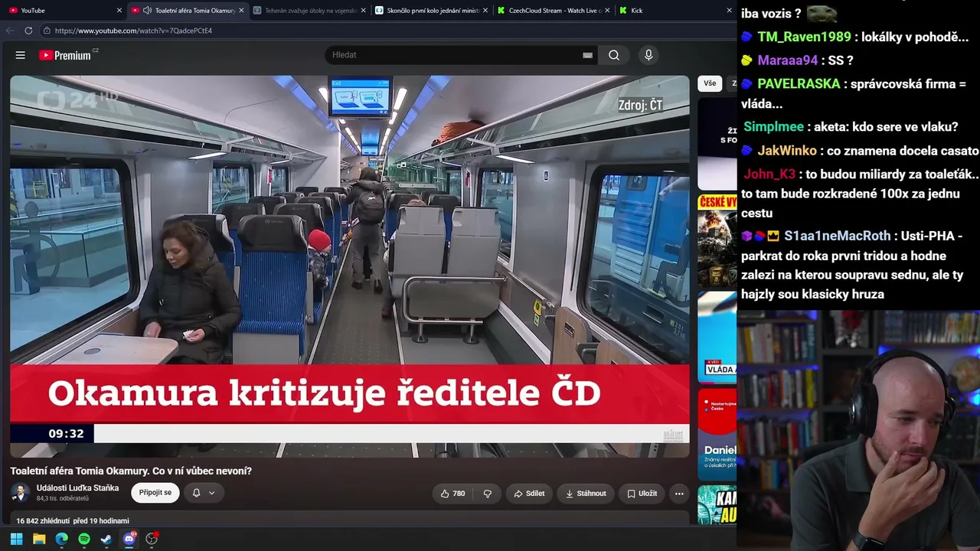Screen dimensions: 980x551
Task: Open the Daniel recommended video thumbnail
Action: 717,434
